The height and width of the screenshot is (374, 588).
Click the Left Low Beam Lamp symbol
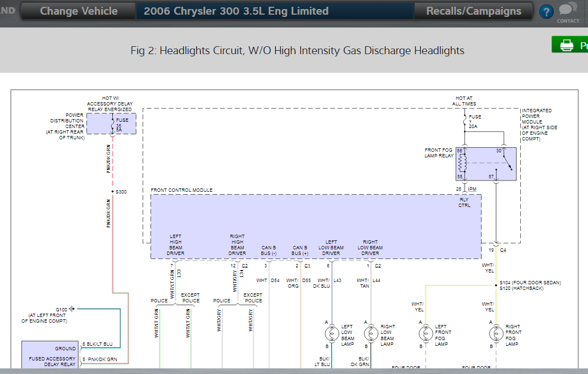tap(332, 333)
